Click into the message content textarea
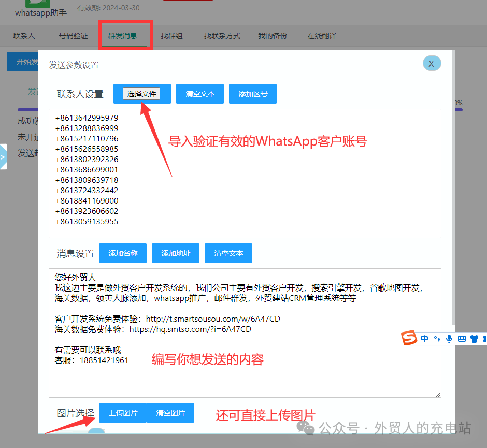Screen dimensions: 487x448 click(245, 333)
